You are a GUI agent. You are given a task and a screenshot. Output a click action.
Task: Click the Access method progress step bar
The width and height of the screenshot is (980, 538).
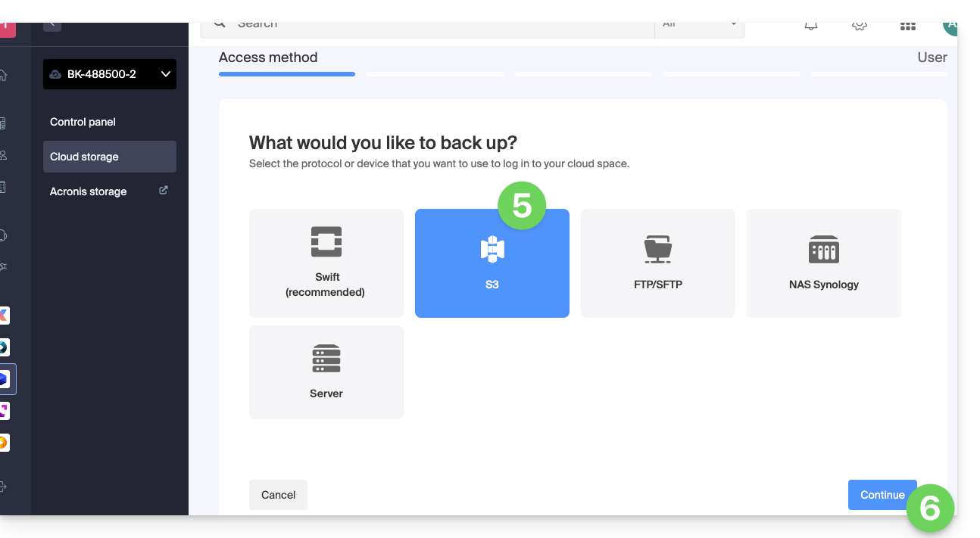pos(286,74)
